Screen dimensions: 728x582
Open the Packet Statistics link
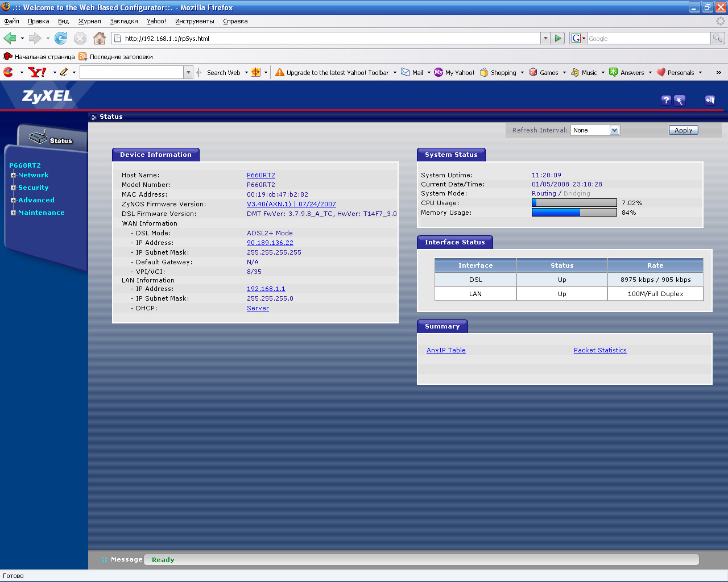(x=599, y=350)
